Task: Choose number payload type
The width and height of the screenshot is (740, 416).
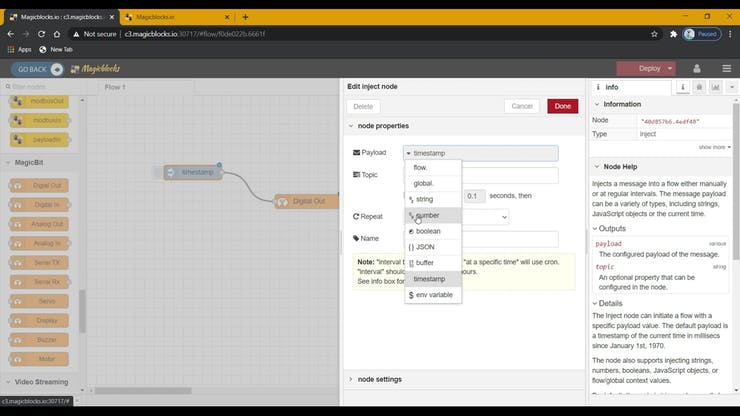Action: coord(433,215)
